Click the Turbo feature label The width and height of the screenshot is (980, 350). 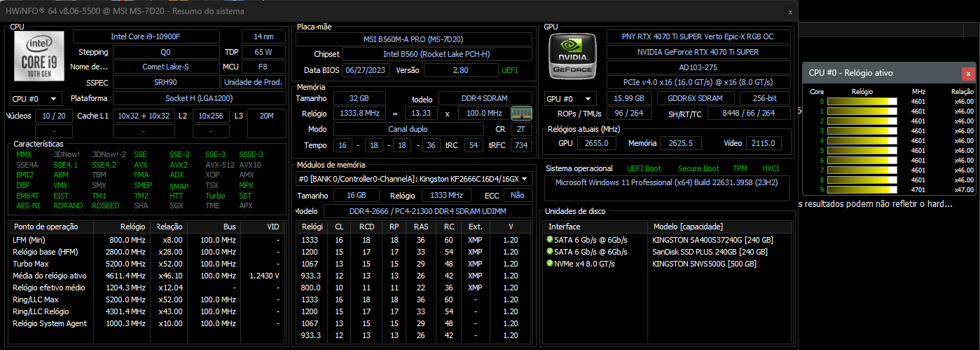click(x=215, y=196)
